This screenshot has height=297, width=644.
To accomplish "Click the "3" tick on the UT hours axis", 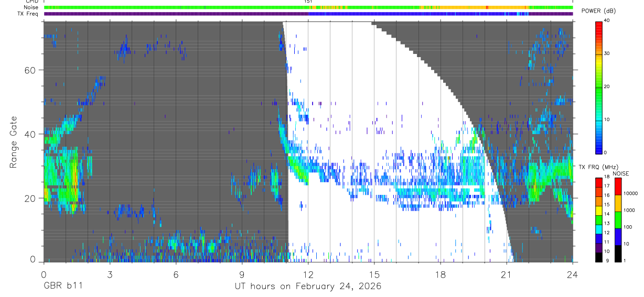I will (x=110, y=274).
